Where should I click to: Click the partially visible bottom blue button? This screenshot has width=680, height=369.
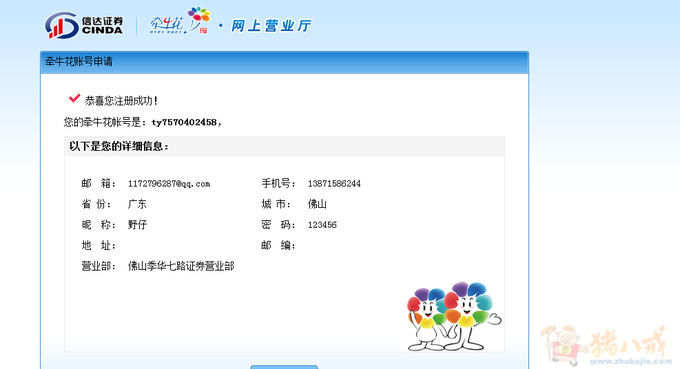284,367
